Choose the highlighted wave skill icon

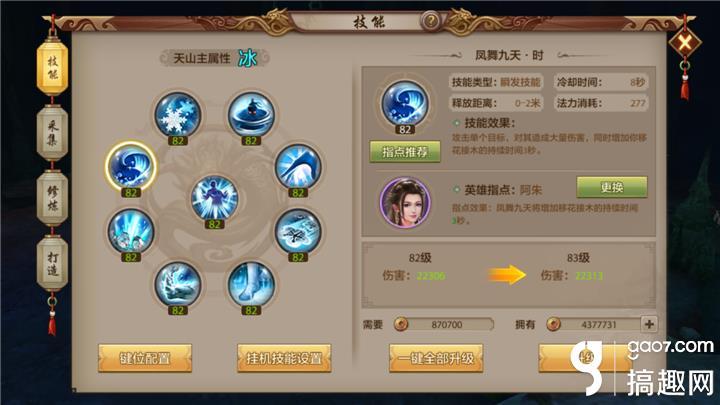point(131,166)
